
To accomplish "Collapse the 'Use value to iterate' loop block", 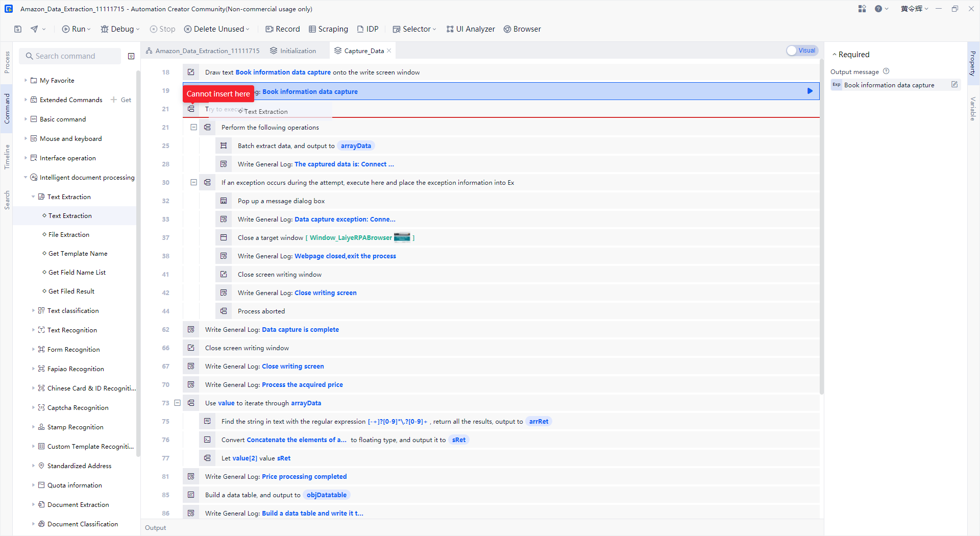I will tap(178, 403).
